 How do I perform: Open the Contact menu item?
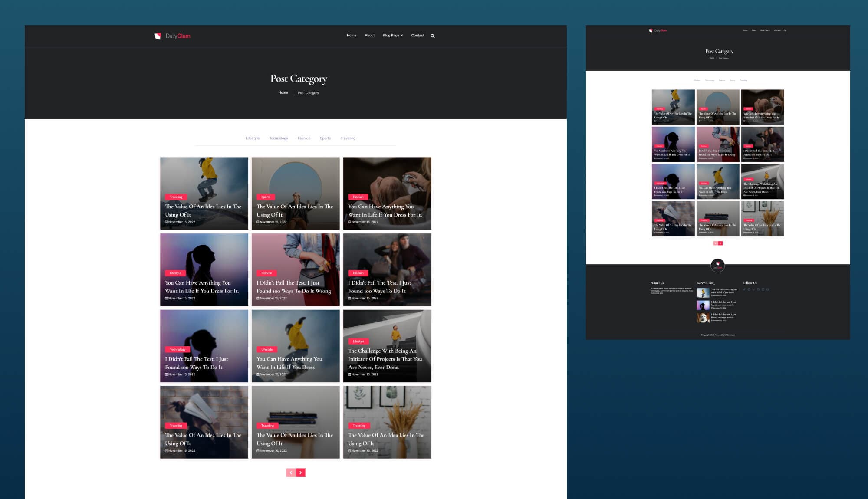point(418,36)
